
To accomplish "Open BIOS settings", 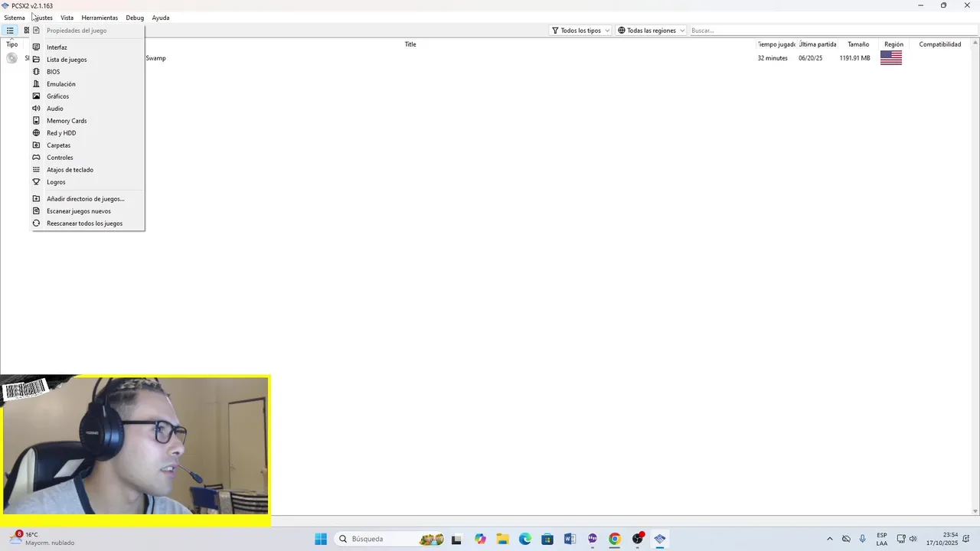I will point(87,72).
